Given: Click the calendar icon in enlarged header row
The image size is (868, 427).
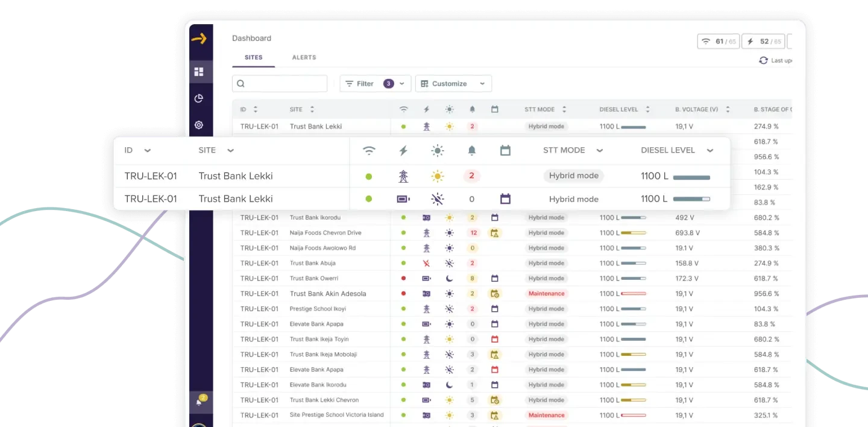Looking at the screenshot, I should 505,150.
